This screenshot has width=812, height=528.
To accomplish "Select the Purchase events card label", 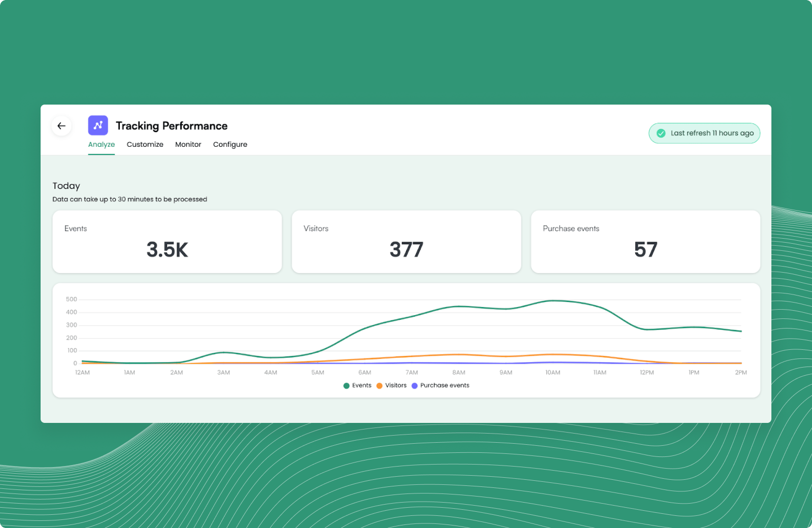I will click(x=571, y=229).
